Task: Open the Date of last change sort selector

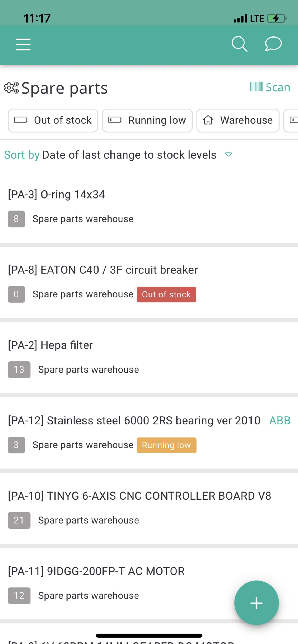Action: point(129,155)
